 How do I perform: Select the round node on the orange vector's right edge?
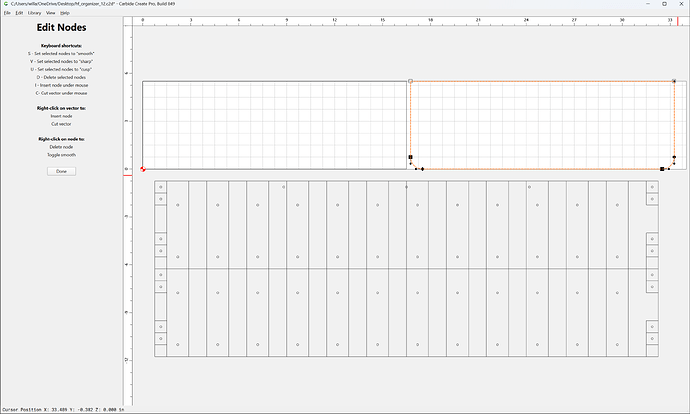coord(674,157)
